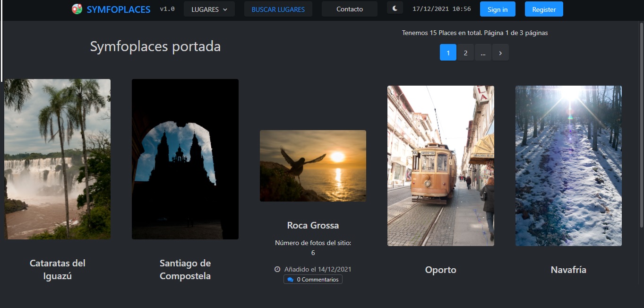Click the comments bubble icon for Roca Grossa
644x308 pixels.
tap(290, 279)
